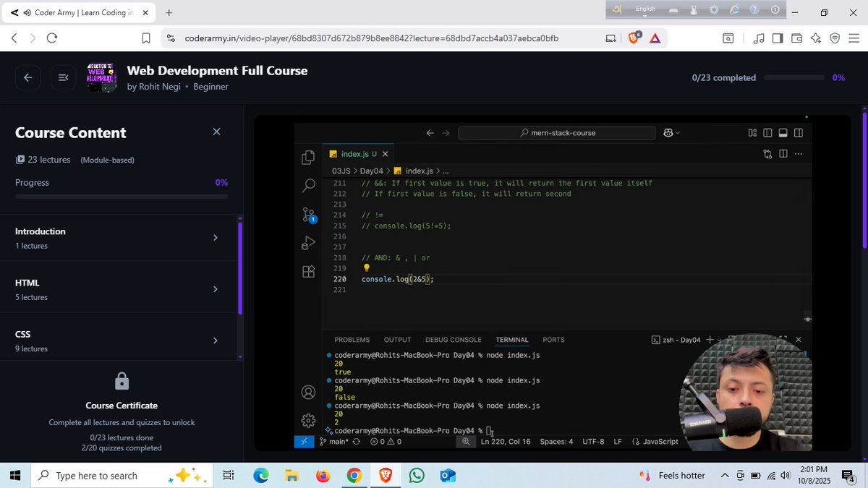Click the course list purple scrollbar
The image size is (868, 488).
pos(240,267)
